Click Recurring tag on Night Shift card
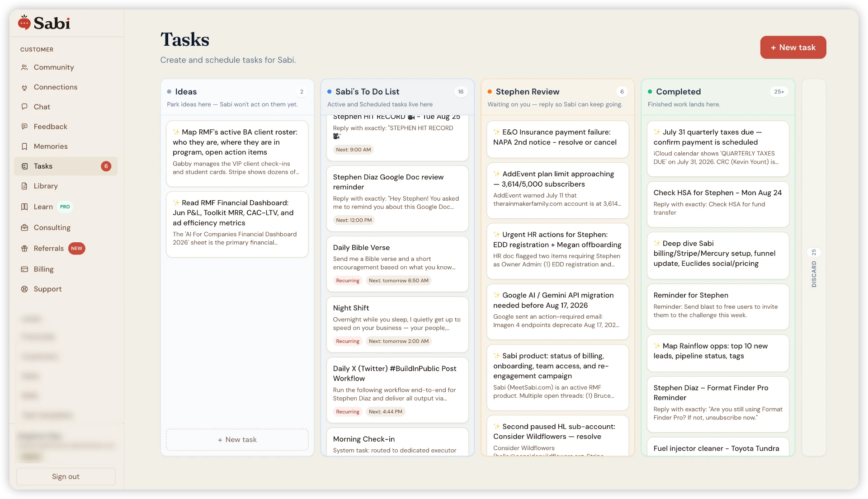868x499 pixels. click(348, 341)
